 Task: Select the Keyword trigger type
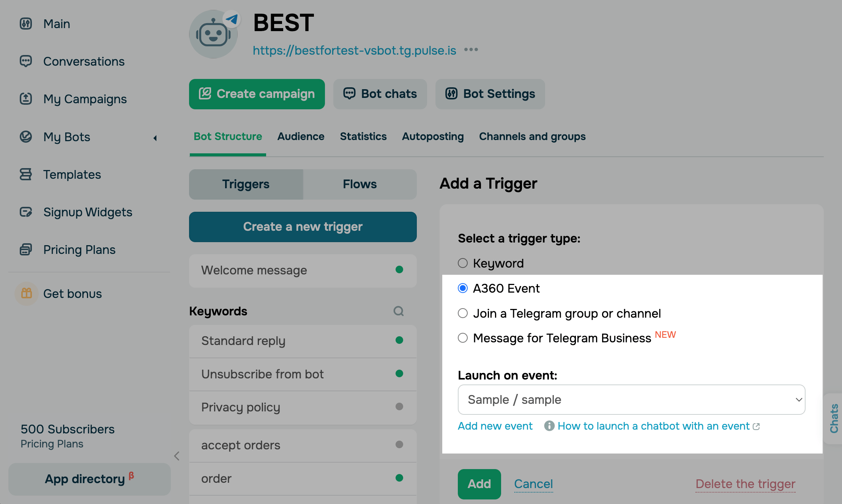[x=463, y=263]
